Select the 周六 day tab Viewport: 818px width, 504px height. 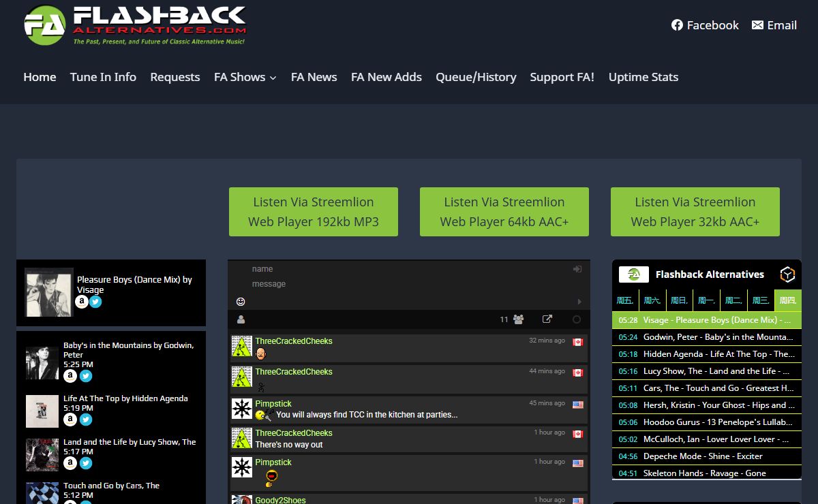point(652,300)
